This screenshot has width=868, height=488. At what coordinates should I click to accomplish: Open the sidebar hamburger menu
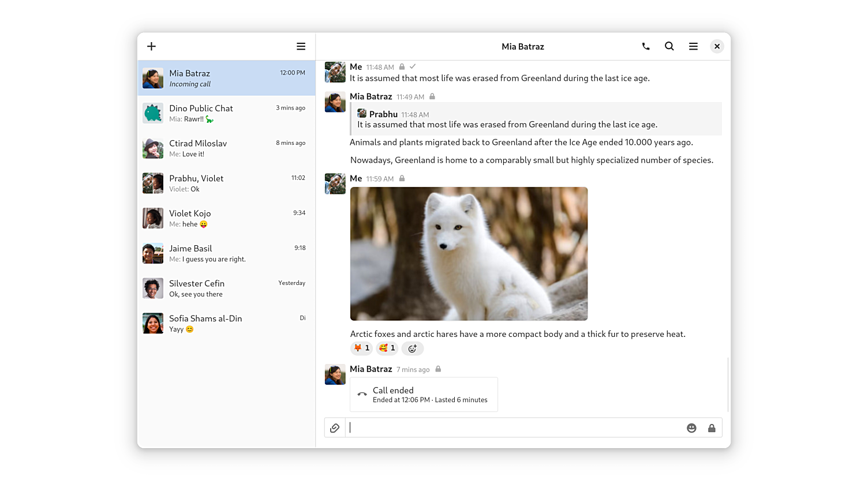tap(301, 47)
